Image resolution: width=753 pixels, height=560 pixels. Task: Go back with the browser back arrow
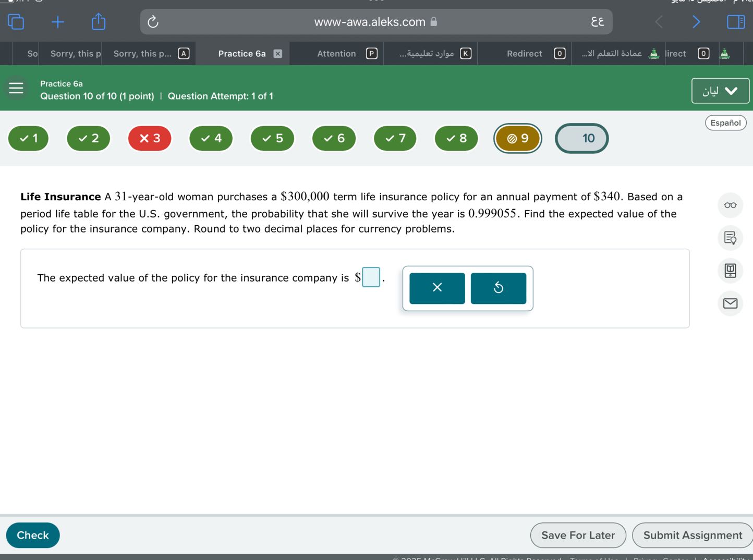(659, 22)
